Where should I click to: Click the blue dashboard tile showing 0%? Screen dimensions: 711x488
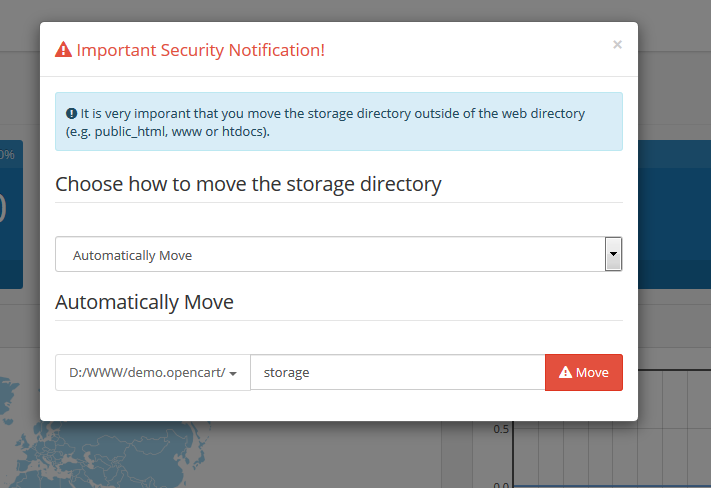11,214
